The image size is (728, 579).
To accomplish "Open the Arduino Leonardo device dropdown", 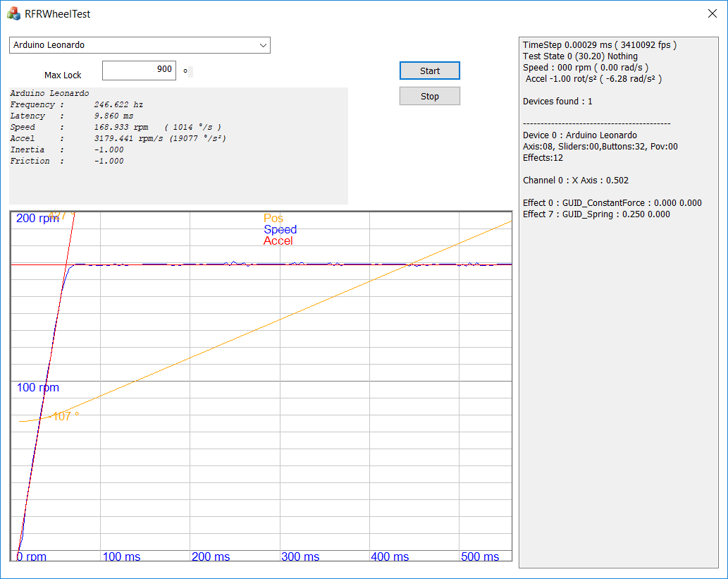I will click(140, 45).
